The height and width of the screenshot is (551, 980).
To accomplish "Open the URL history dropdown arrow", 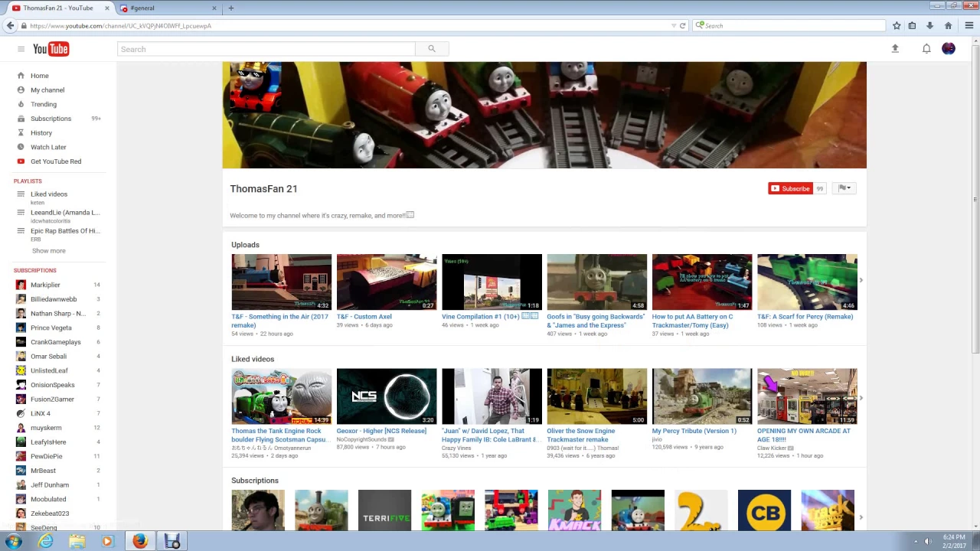I will pyautogui.click(x=673, y=25).
